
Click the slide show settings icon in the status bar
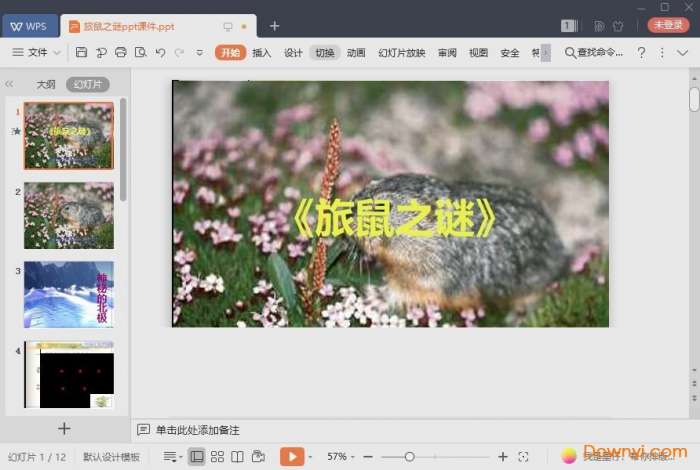258,456
